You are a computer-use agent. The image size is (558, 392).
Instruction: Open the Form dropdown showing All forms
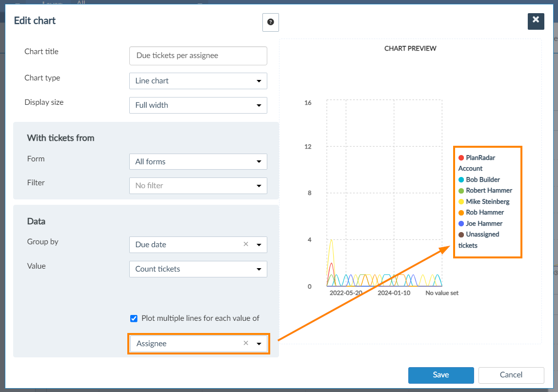tap(198, 161)
